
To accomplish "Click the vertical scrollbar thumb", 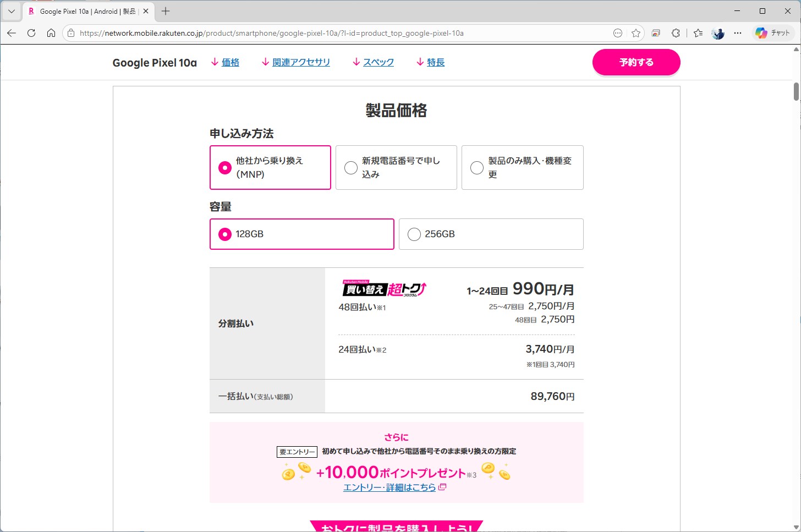I will [x=796, y=91].
